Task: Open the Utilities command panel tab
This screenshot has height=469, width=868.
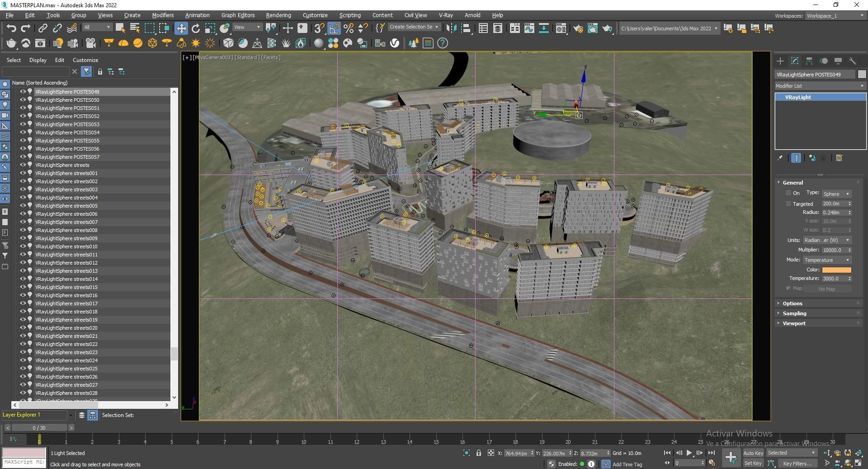Action: click(x=853, y=61)
